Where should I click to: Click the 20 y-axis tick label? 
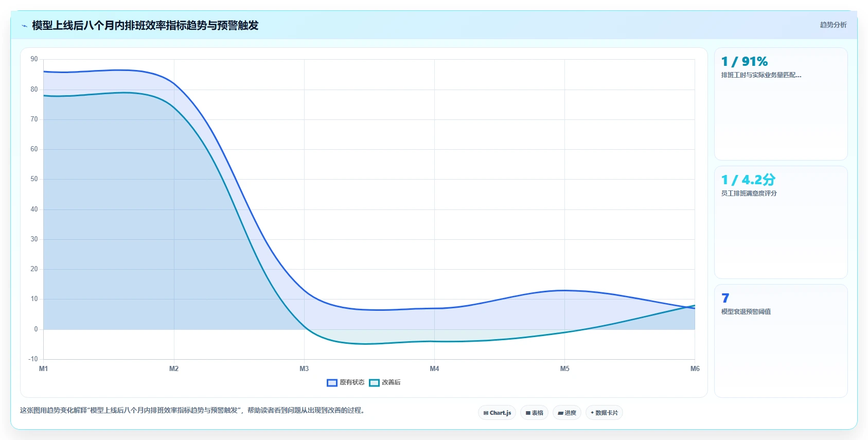(x=34, y=269)
